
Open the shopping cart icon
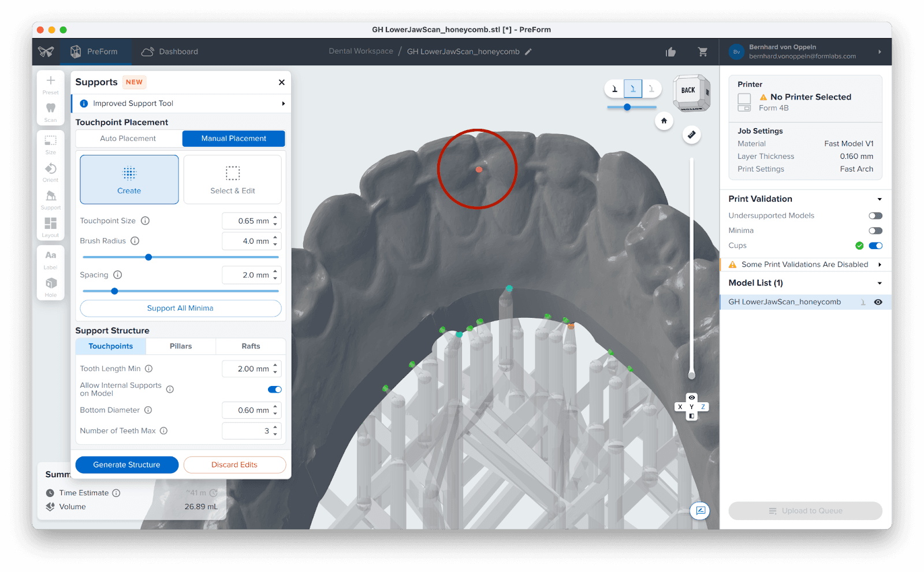pyautogui.click(x=703, y=52)
